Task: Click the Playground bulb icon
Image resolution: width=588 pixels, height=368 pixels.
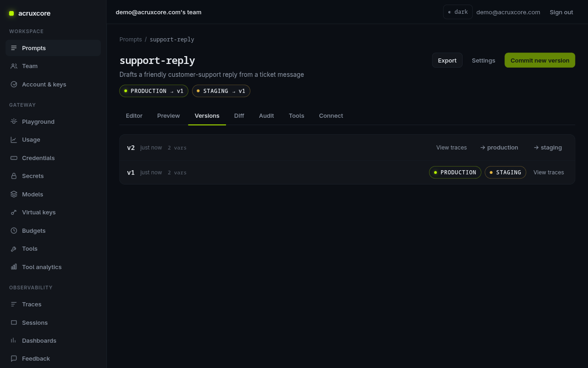Action: 14,121
